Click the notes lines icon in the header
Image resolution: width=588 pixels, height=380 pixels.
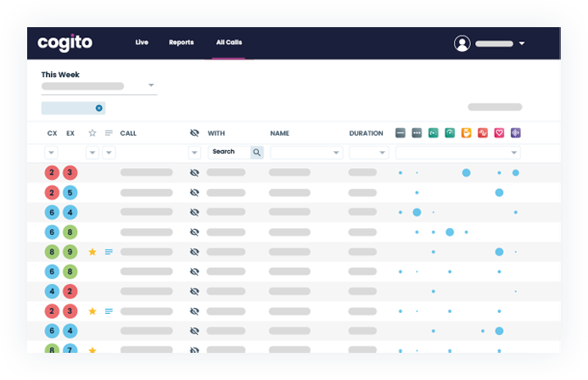(x=109, y=133)
